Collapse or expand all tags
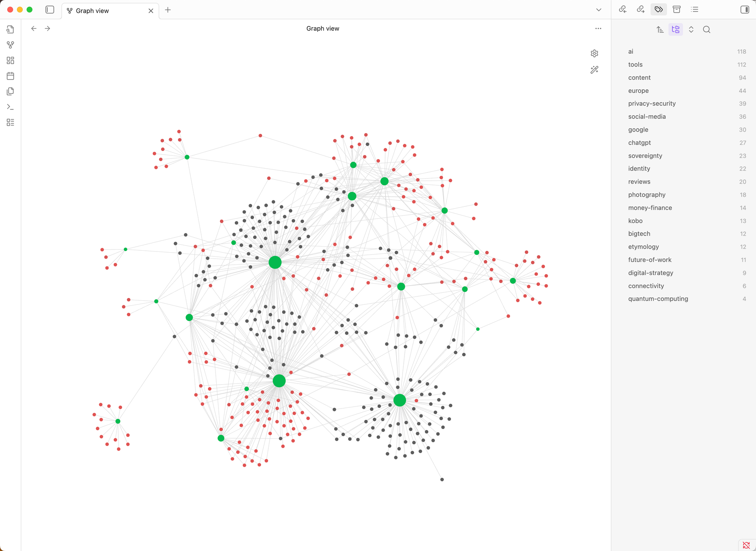This screenshot has width=756, height=551. (691, 29)
